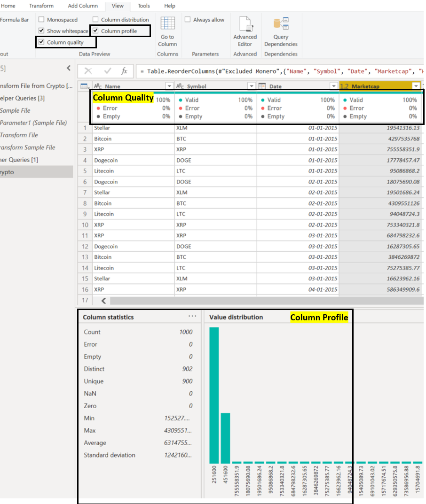The width and height of the screenshot is (426, 504).
Task: Click the tallest bar in Value distribution
Action: click(215, 395)
